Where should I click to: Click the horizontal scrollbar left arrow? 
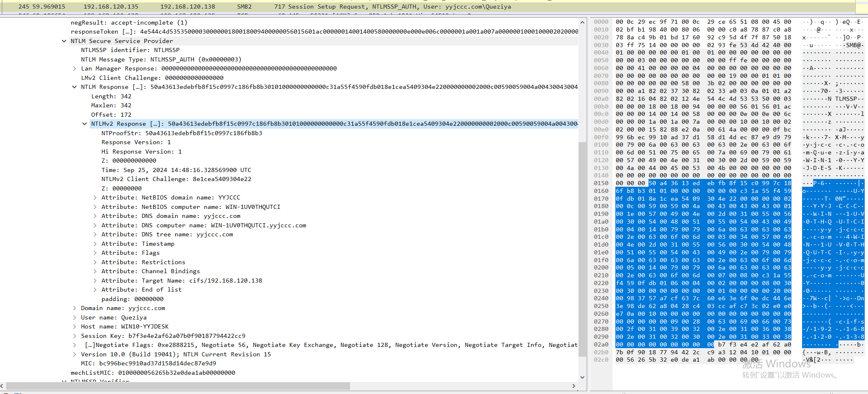click(2, 386)
